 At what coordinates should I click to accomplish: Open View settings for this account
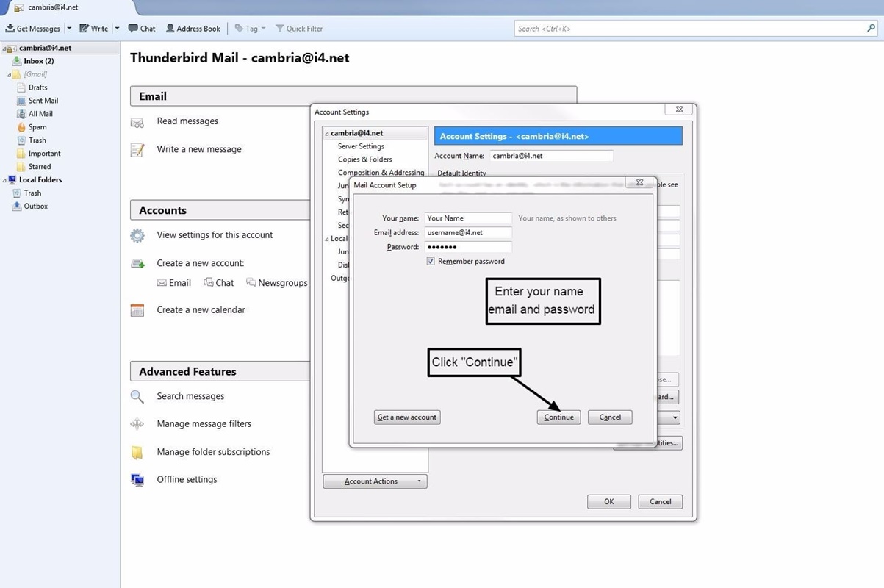215,235
